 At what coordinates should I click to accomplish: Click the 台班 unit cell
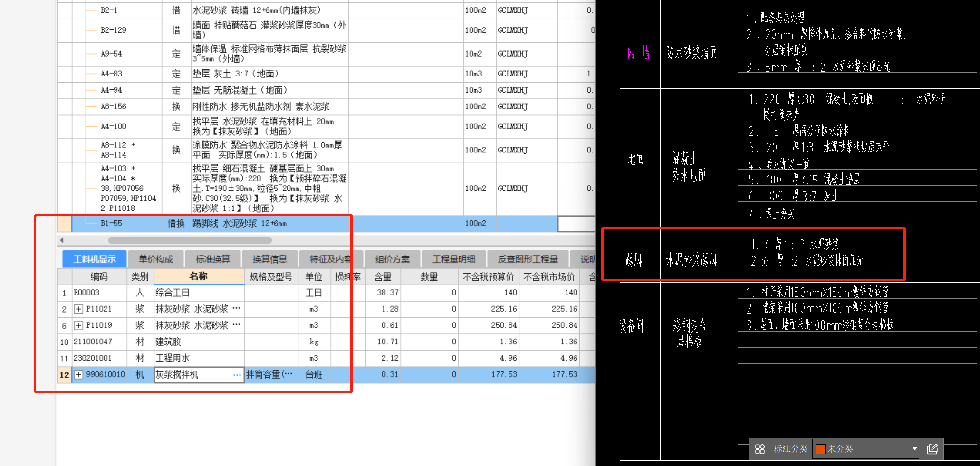point(314,375)
